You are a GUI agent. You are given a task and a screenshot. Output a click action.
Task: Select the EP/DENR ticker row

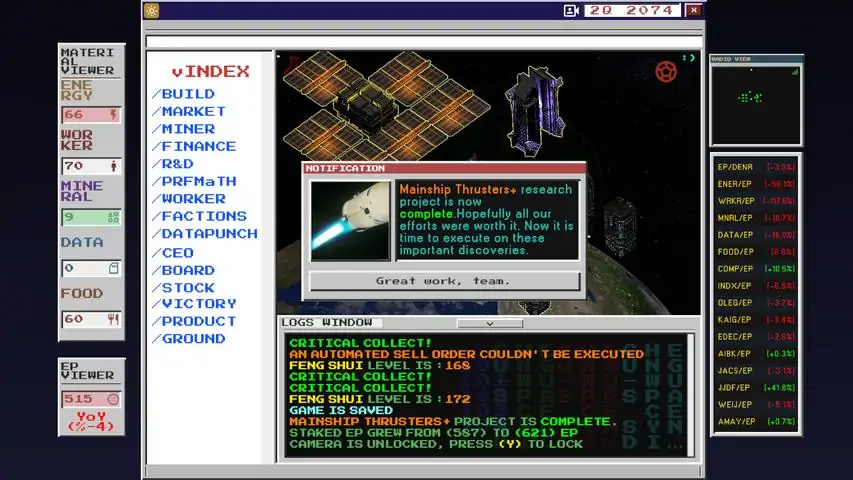(756, 167)
